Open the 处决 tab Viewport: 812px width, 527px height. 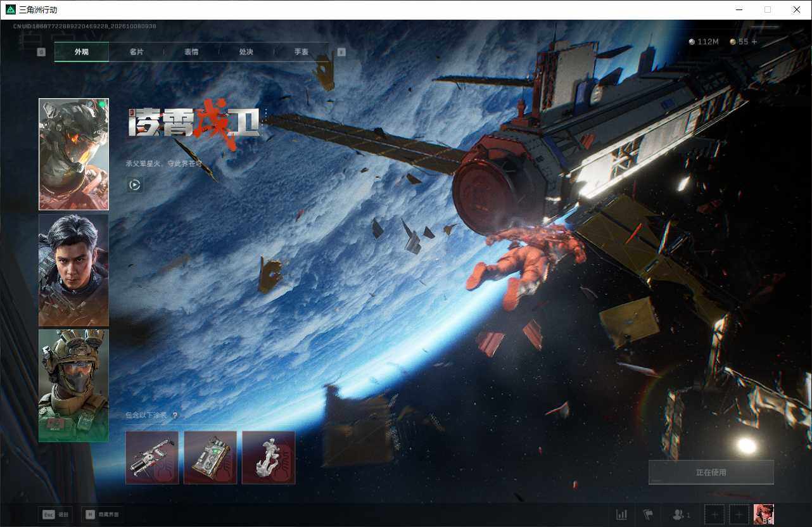[246, 52]
